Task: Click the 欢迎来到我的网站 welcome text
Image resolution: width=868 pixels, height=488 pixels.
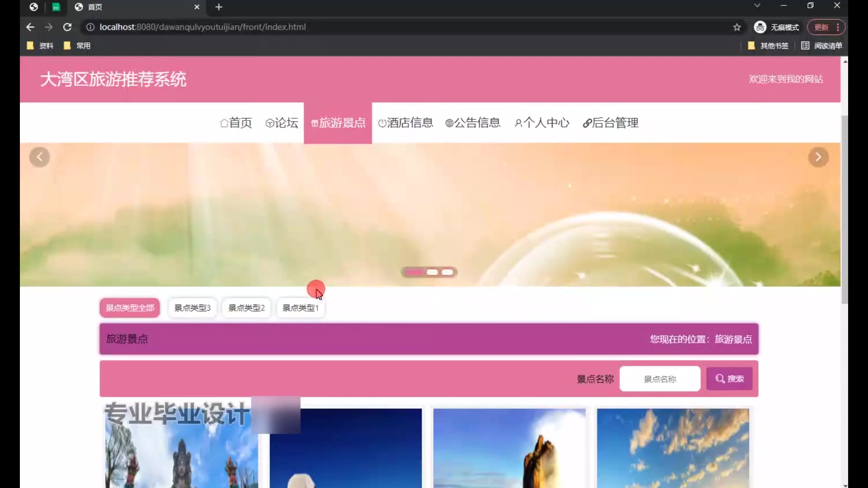Action: (786, 79)
